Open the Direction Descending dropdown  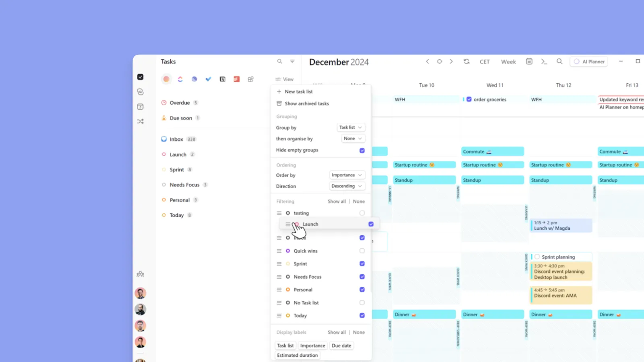(x=347, y=186)
